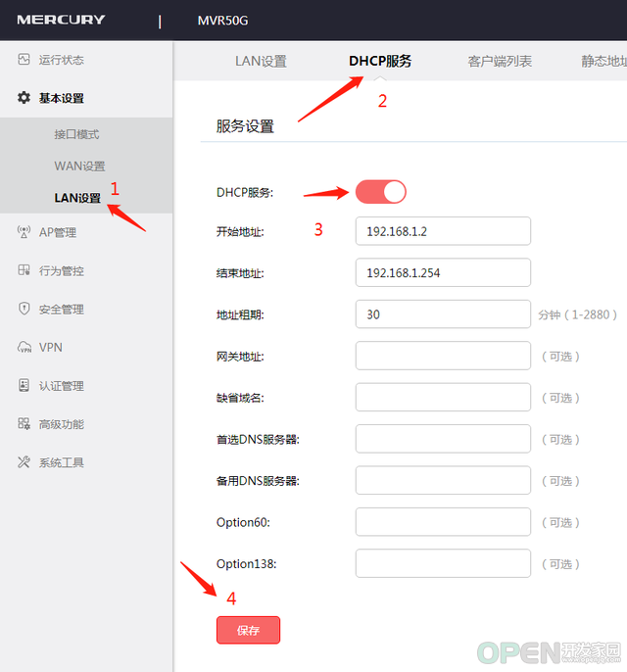Screen dimensions: 627x672
Task: Click the 开始地址 field with 192.168.1.2
Action: (x=443, y=231)
